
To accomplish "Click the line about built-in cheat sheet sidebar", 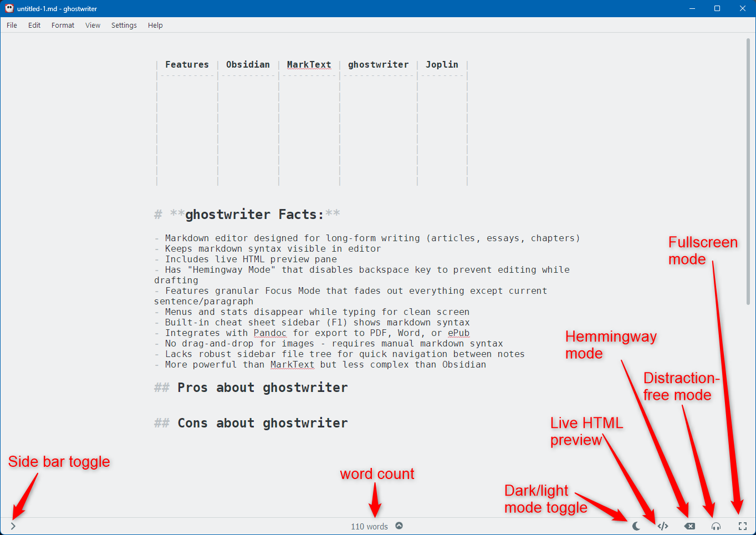I will pos(318,322).
